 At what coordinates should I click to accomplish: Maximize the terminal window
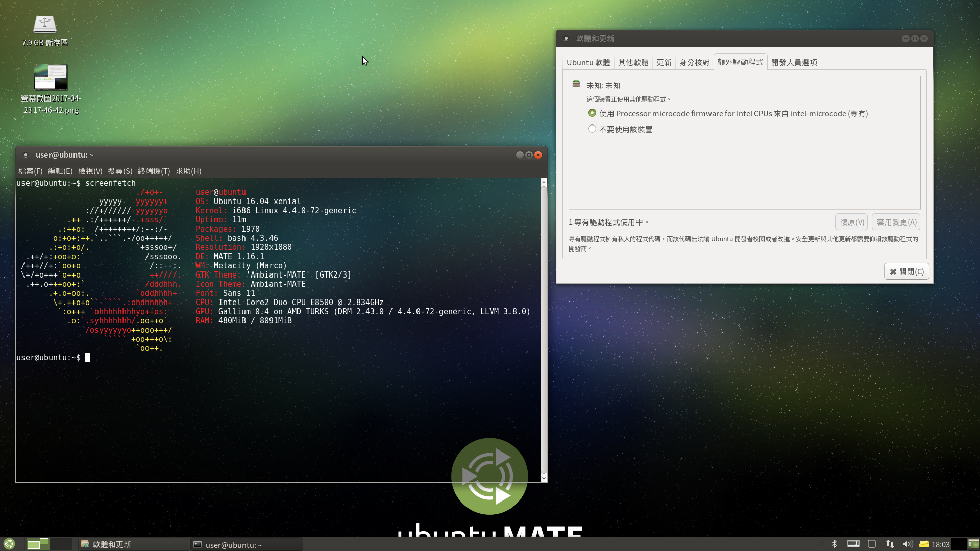pos(529,155)
